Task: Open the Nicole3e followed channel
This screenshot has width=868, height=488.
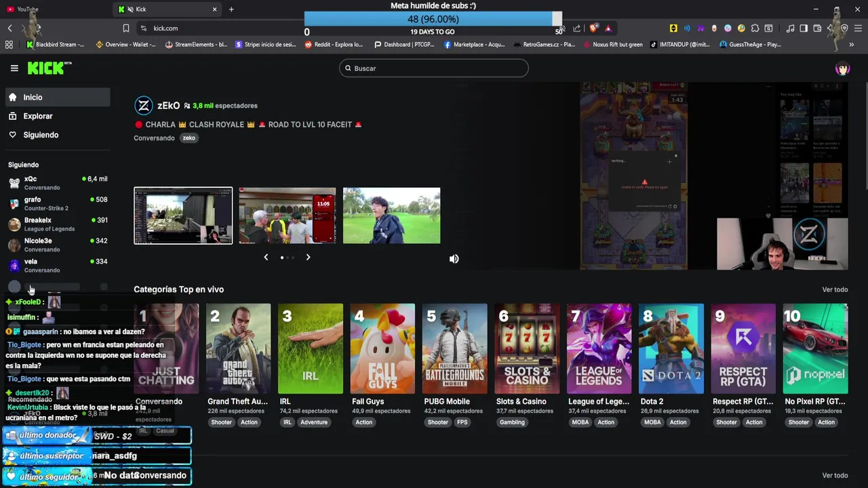Action: [58, 245]
